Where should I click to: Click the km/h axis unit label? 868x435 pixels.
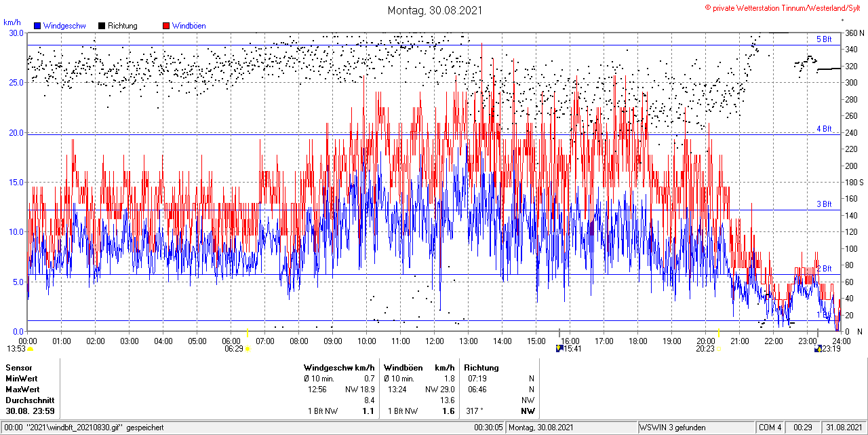coord(13,23)
